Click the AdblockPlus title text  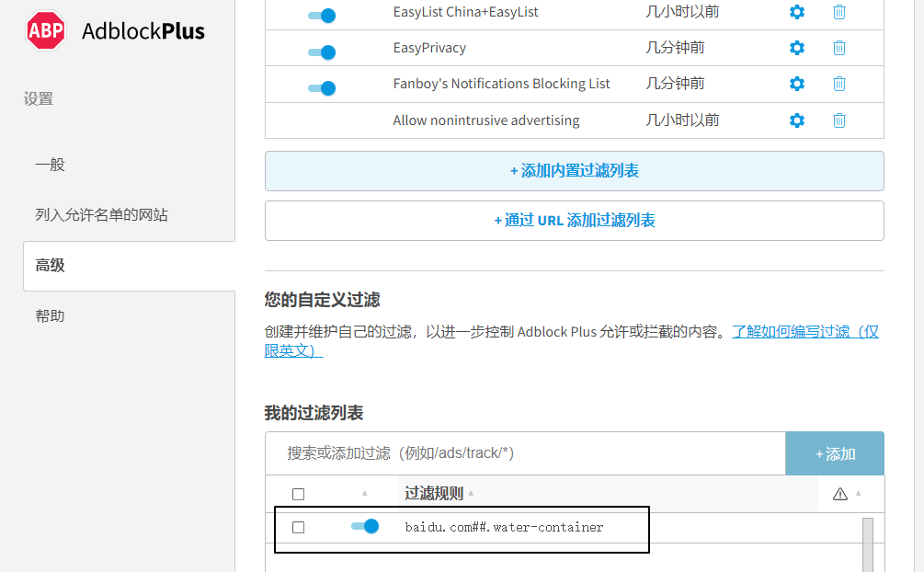(x=143, y=30)
